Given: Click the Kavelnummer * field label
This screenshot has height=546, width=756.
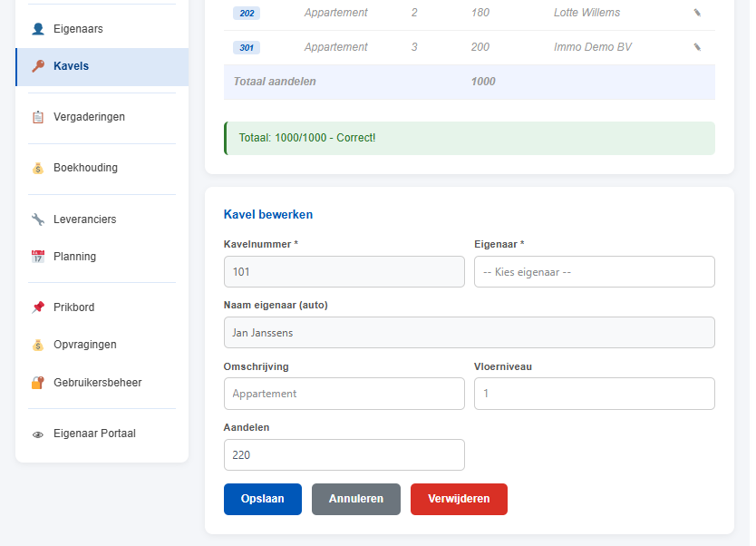Looking at the screenshot, I should (x=261, y=245).
